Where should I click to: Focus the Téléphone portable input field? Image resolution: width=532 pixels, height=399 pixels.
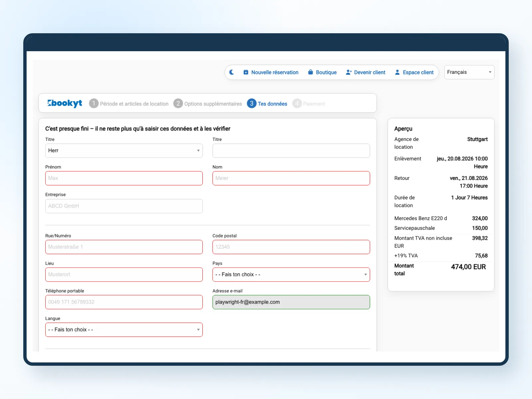pyautogui.click(x=124, y=302)
